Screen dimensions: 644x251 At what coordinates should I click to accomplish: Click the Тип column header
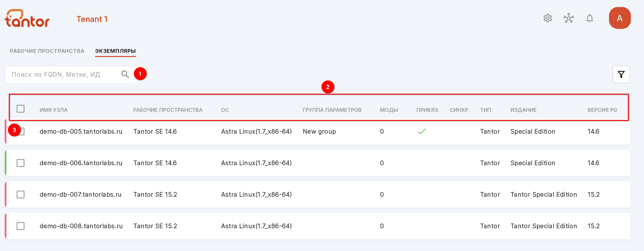pyautogui.click(x=485, y=110)
